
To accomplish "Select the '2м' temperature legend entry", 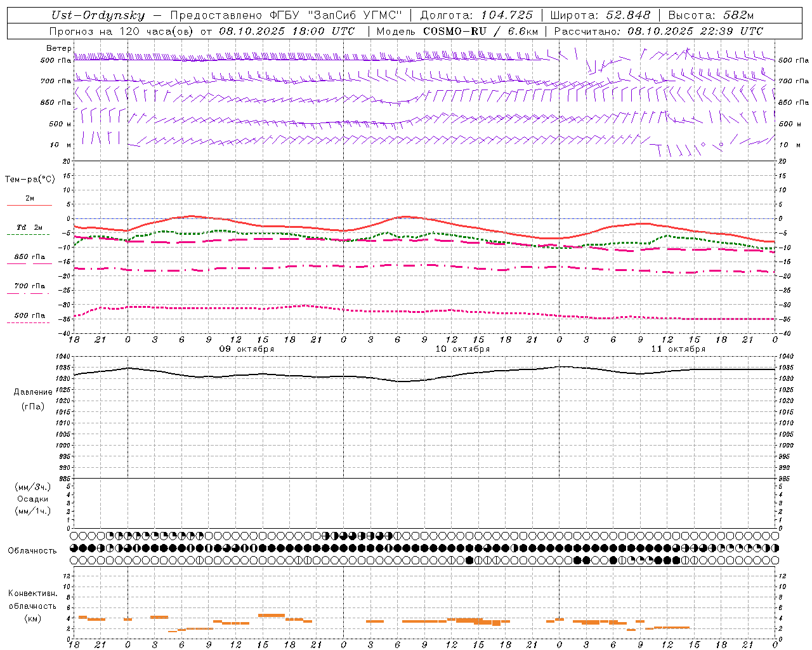I will 30,198.
